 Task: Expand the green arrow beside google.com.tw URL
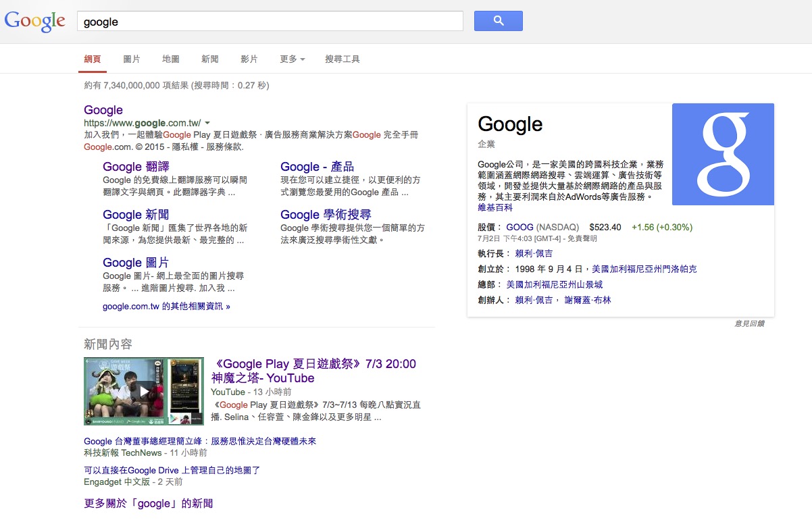pyautogui.click(x=207, y=123)
